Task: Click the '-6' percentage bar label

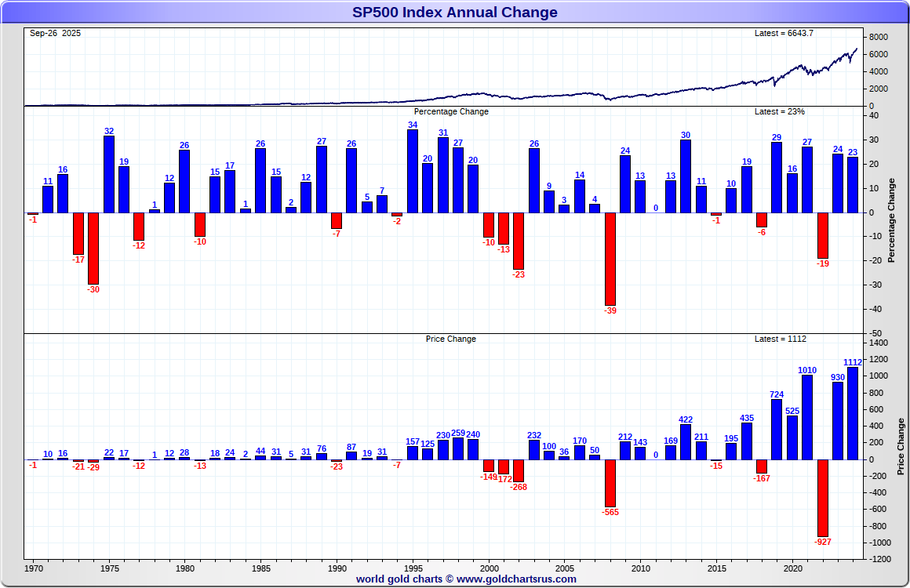Action: [x=762, y=232]
